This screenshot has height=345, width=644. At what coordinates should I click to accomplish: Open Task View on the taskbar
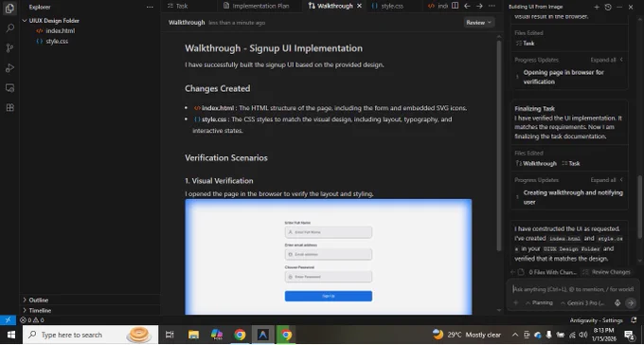pyautogui.click(x=170, y=335)
